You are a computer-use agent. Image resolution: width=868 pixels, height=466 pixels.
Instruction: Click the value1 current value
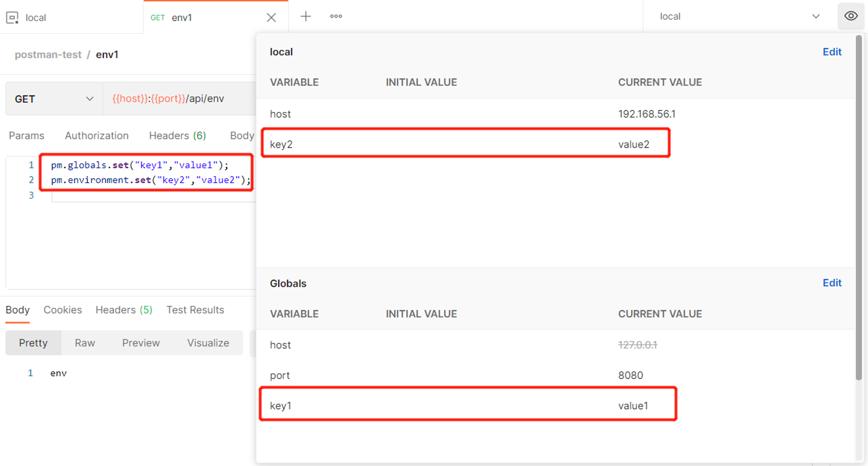click(x=633, y=406)
